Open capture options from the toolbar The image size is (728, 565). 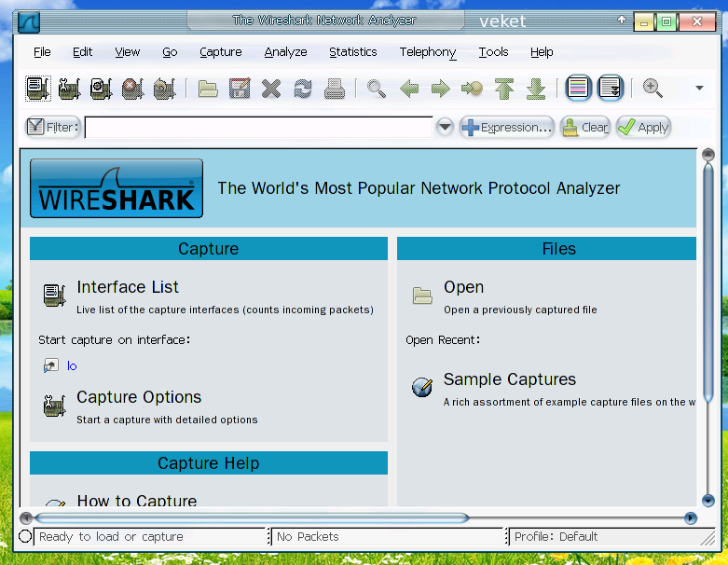coord(70,89)
